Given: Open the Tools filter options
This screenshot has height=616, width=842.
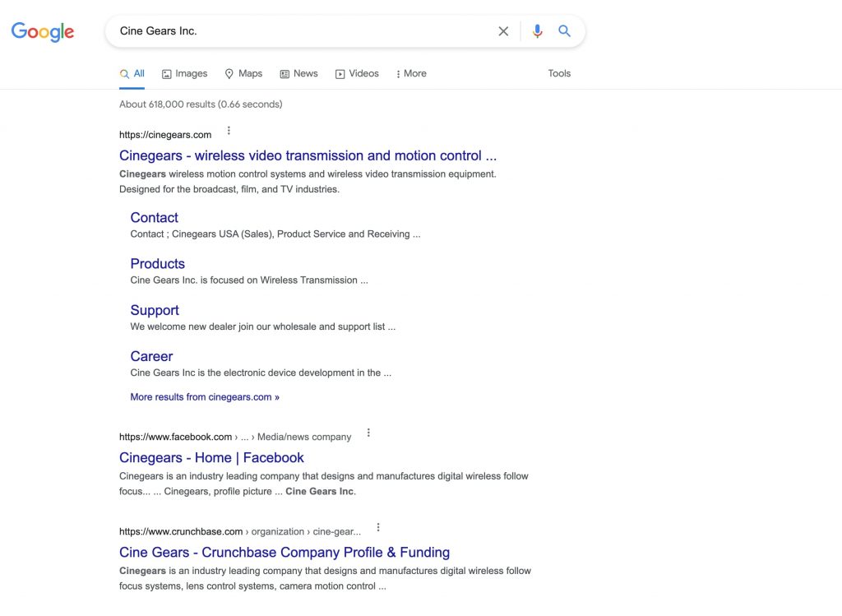Looking at the screenshot, I should pos(559,73).
